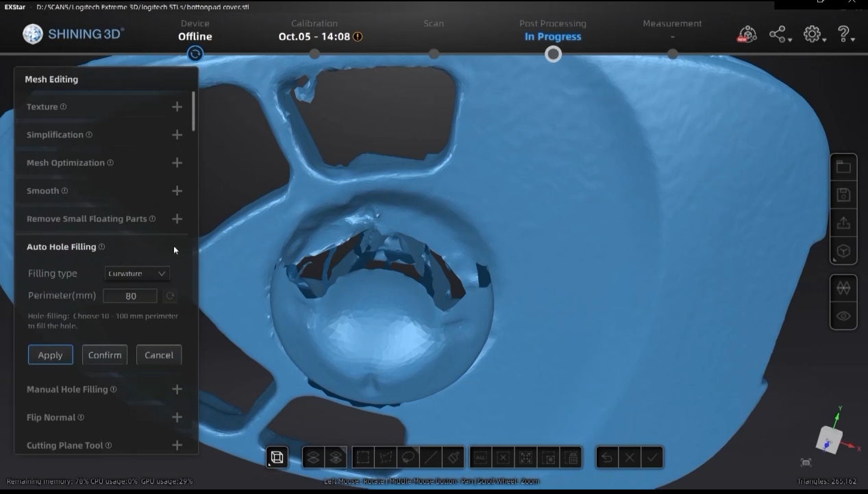The height and width of the screenshot is (494, 868).
Task: Click the Cancel button in Auto Hole Filling
Action: point(158,355)
